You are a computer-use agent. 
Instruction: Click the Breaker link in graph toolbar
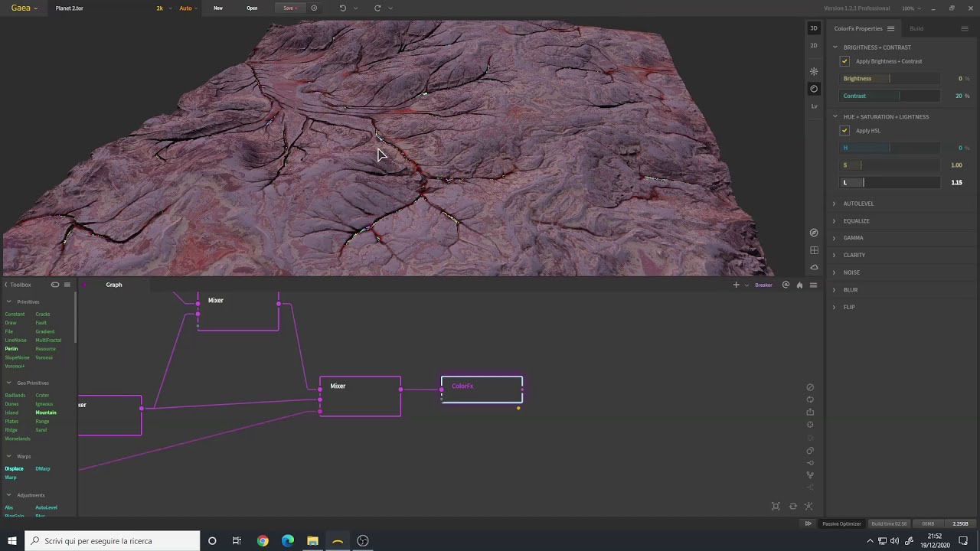click(763, 285)
